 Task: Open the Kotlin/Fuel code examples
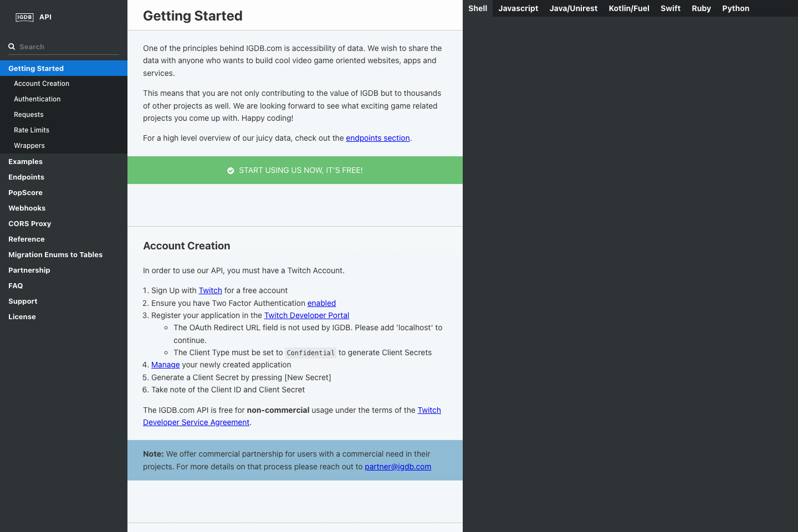coord(628,8)
